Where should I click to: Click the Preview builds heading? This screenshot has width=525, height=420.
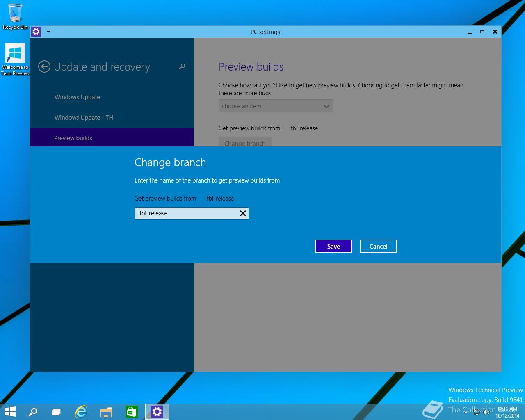pos(251,67)
